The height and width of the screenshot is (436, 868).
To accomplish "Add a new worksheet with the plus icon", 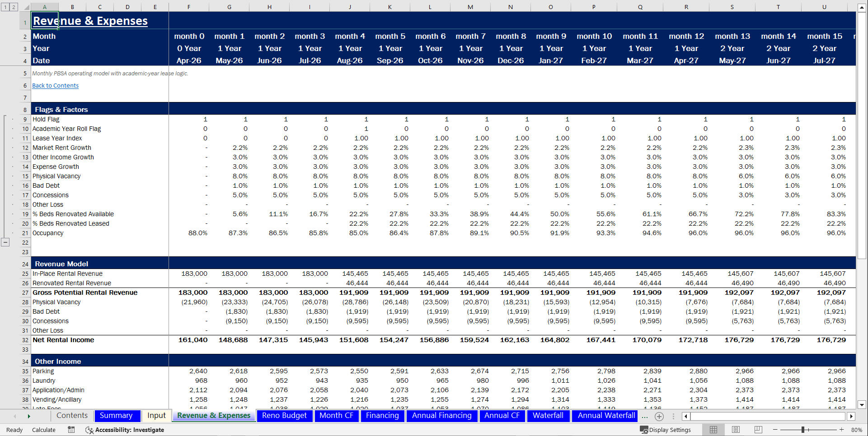I will click(659, 416).
